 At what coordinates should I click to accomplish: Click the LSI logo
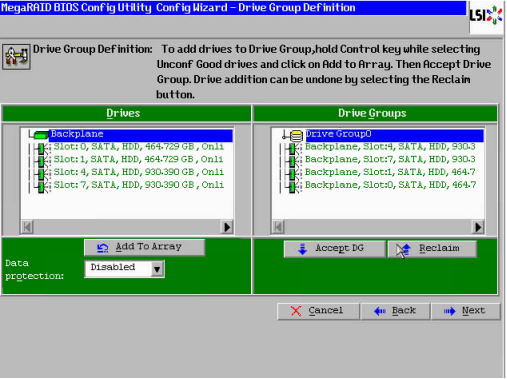pyautogui.click(x=486, y=15)
